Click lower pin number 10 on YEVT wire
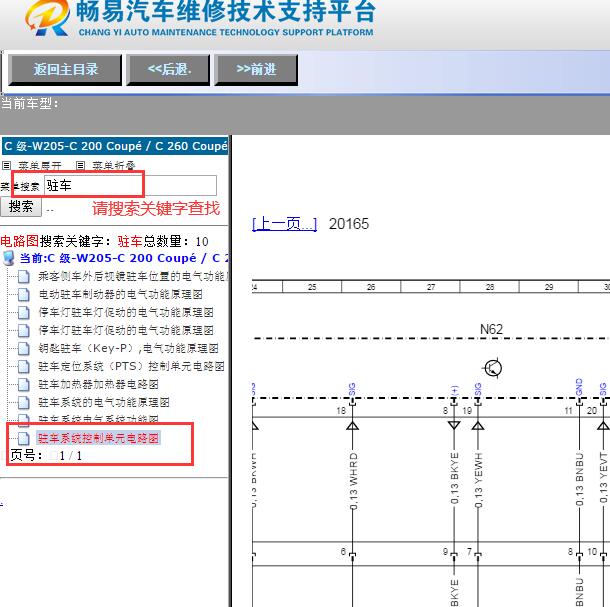Image resolution: width=610 pixels, height=607 pixels. [592, 551]
